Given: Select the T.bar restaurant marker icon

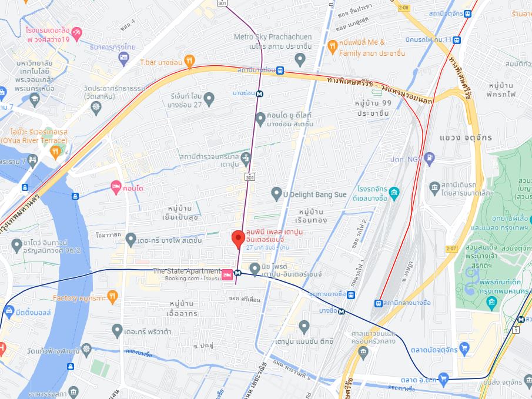Looking at the screenshot, I should (189, 61).
